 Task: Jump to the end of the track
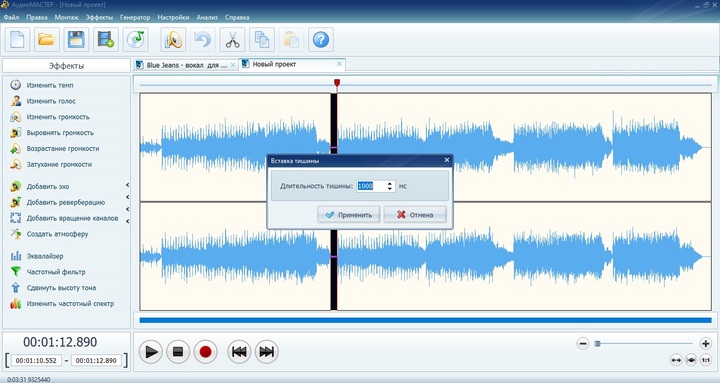266,352
